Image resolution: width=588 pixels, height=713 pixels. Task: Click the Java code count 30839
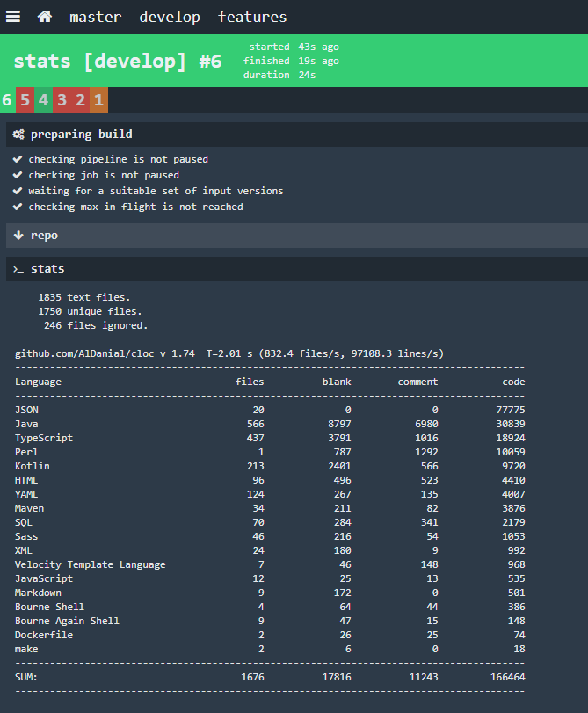click(x=511, y=425)
